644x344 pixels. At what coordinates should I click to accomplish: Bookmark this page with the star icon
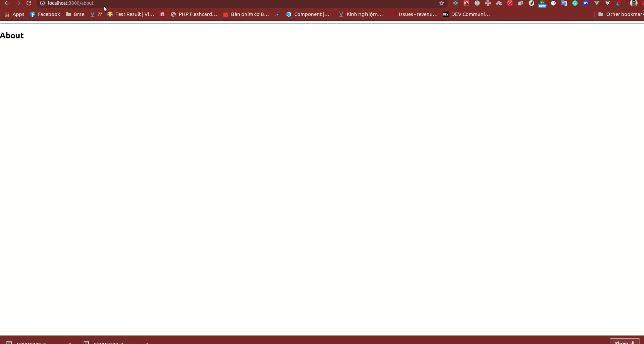(442, 3)
